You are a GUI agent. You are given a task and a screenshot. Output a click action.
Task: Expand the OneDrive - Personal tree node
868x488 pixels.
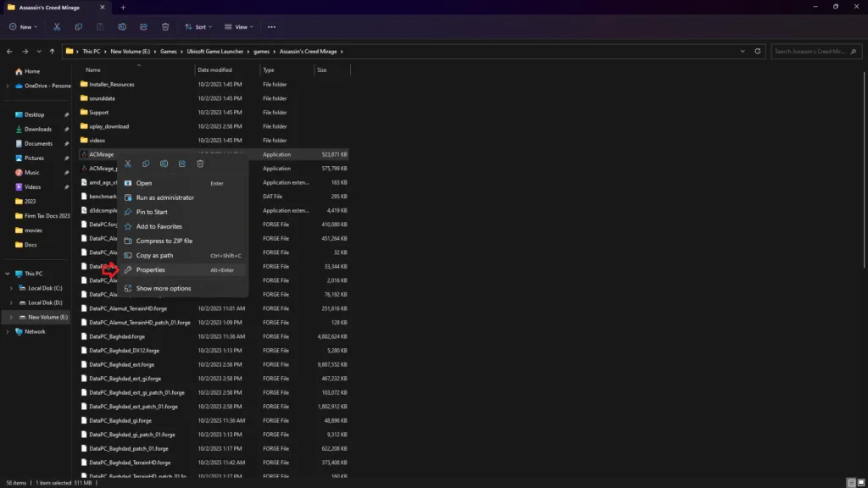pos(7,86)
